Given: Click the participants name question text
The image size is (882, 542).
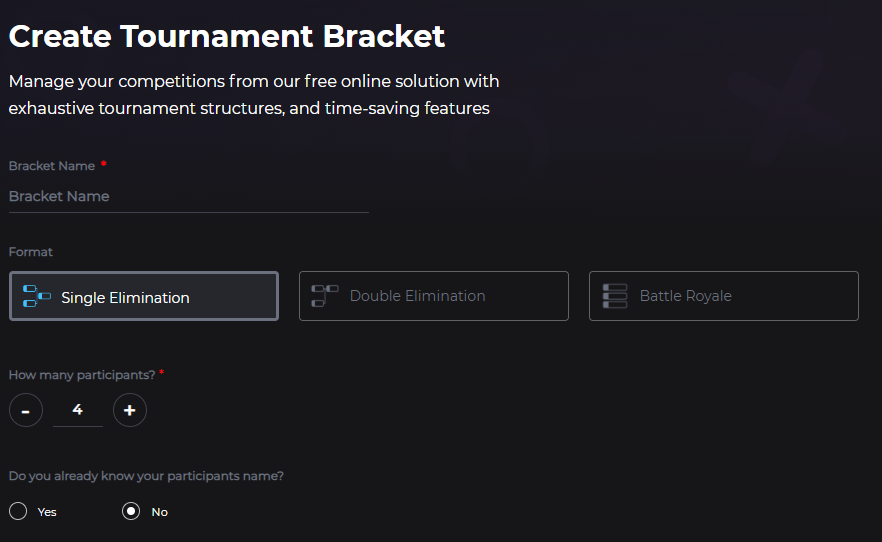Looking at the screenshot, I should pos(146,476).
